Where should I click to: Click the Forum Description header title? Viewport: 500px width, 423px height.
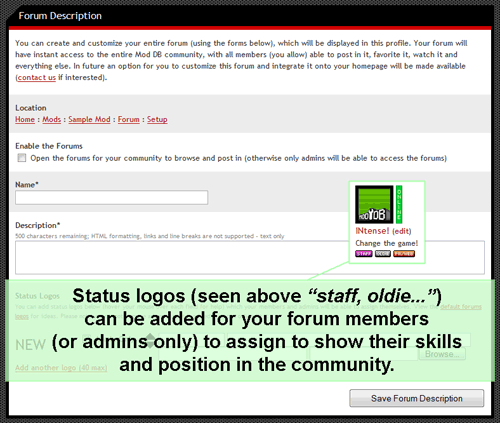point(60,16)
